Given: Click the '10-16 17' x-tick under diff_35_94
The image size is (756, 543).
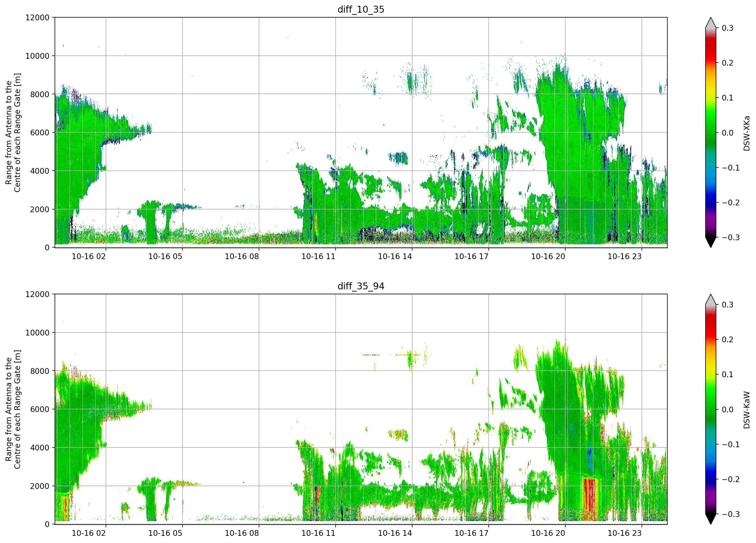Looking at the screenshot, I should tap(472, 533).
